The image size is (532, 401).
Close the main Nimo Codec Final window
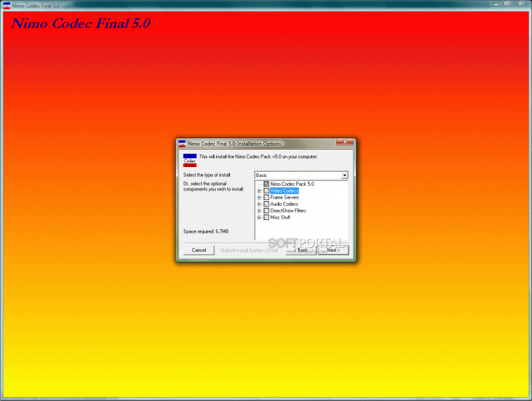click(520, 4)
